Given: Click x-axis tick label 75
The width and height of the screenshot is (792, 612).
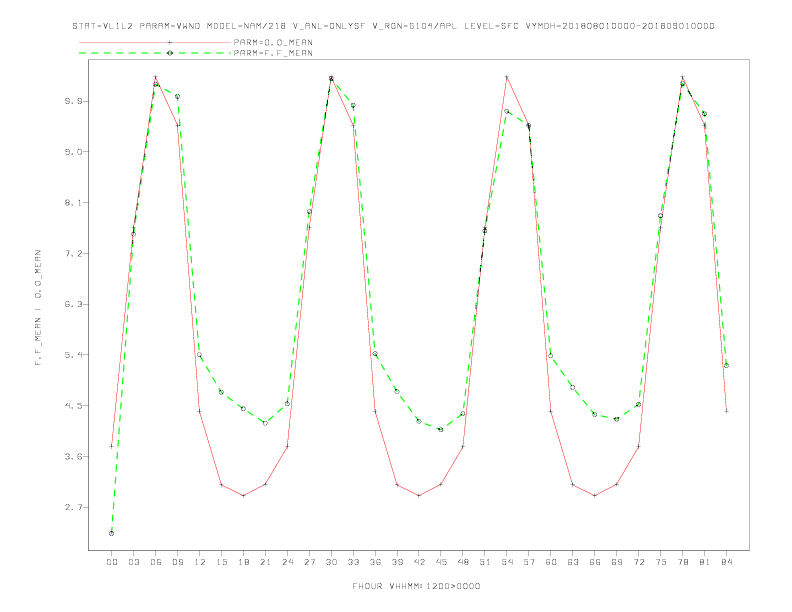Looking at the screenshot, I should 661,562.
